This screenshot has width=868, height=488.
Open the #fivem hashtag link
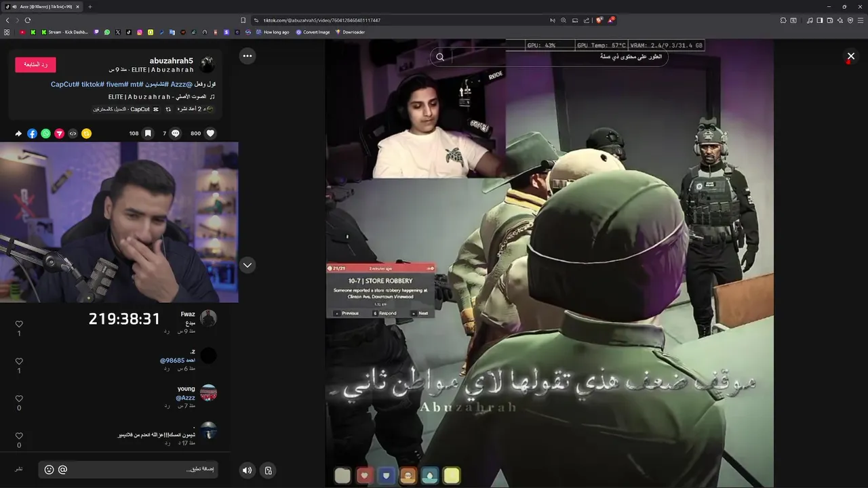click(117, 84)
